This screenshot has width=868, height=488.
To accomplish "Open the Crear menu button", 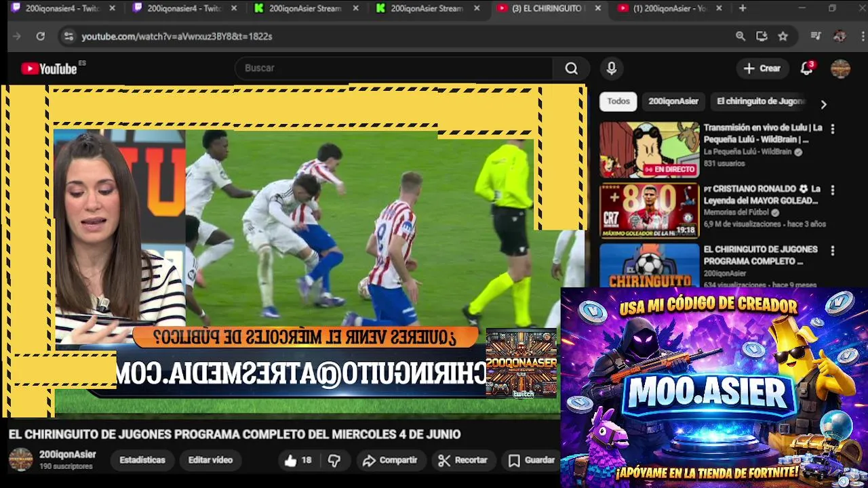I will [x=762, y=68].
